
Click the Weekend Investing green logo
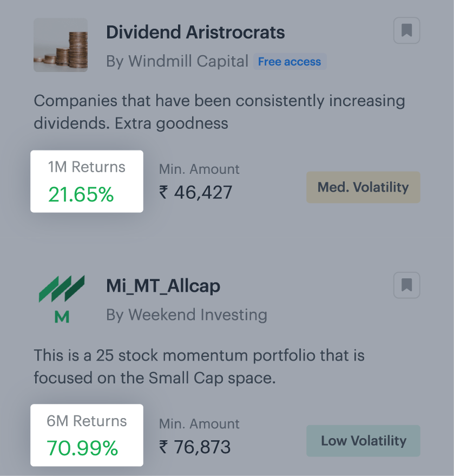[x=62, y=298]
